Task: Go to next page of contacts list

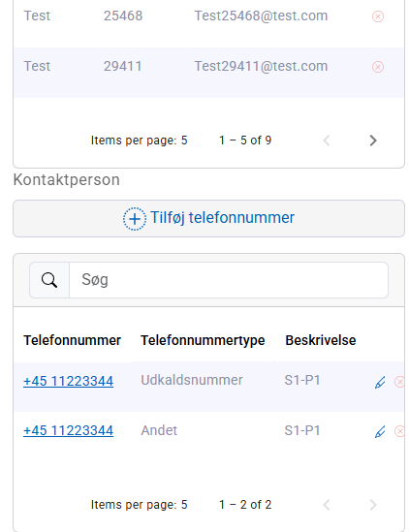Action: pyautogui.click(x=373, y=141)
